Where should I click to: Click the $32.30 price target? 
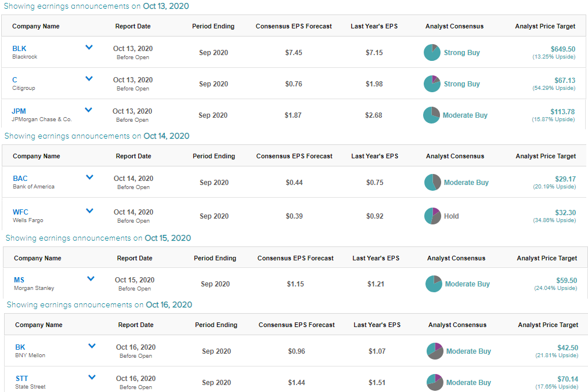click(x=565, y=212)
